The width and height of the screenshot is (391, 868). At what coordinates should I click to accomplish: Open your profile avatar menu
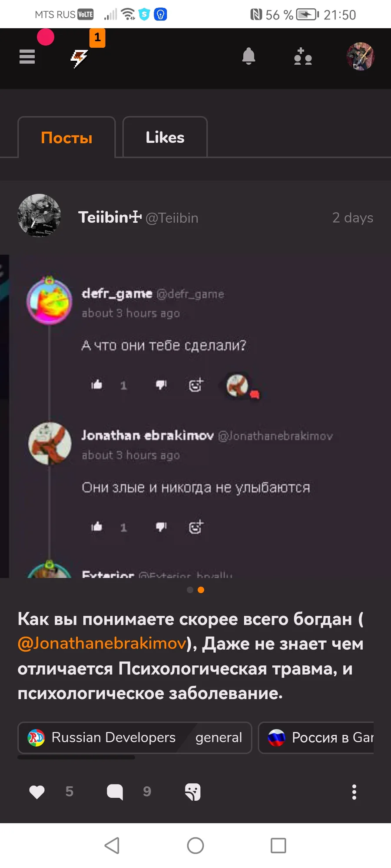click(360, 56)
